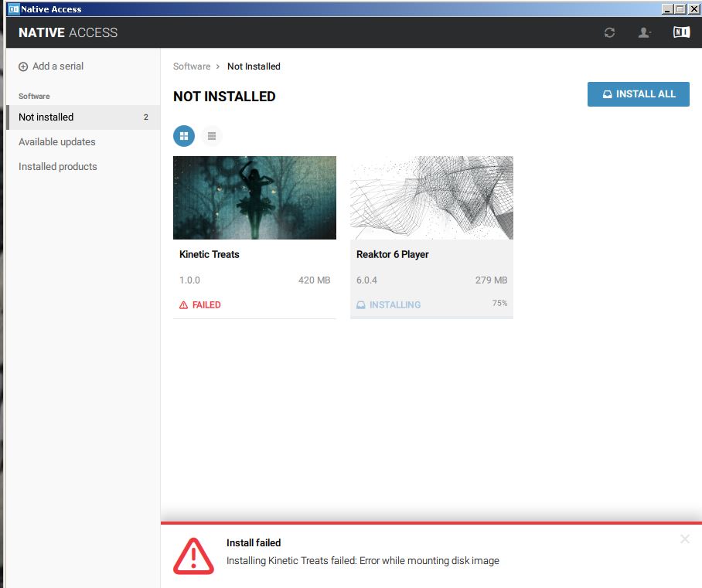Viewport: 702px width, 588px height.
Task: Open the user account icon menu
Action: tap(644, 32)
